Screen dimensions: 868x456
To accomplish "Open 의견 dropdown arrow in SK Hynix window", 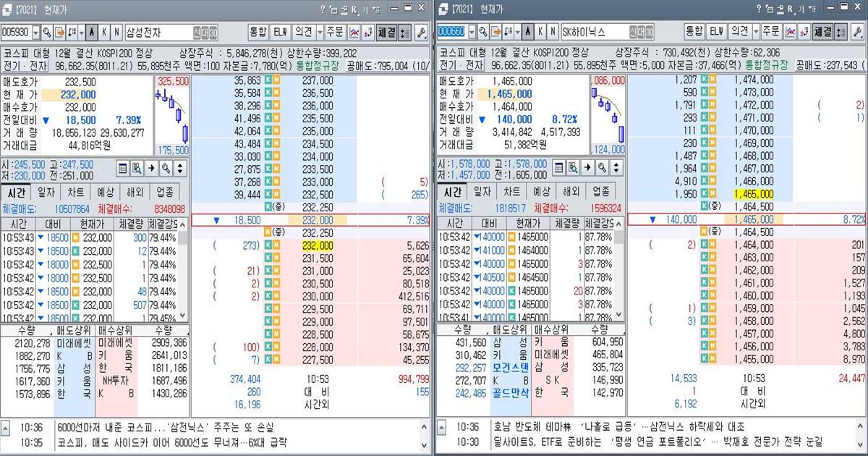I will pyautogui.click(x=756, y=33).
